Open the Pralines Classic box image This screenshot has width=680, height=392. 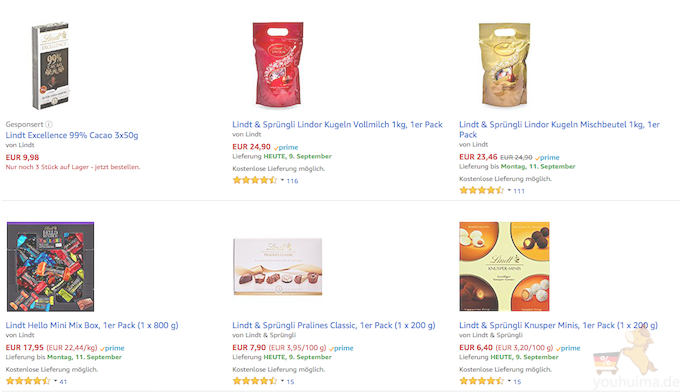pos(278,266)
